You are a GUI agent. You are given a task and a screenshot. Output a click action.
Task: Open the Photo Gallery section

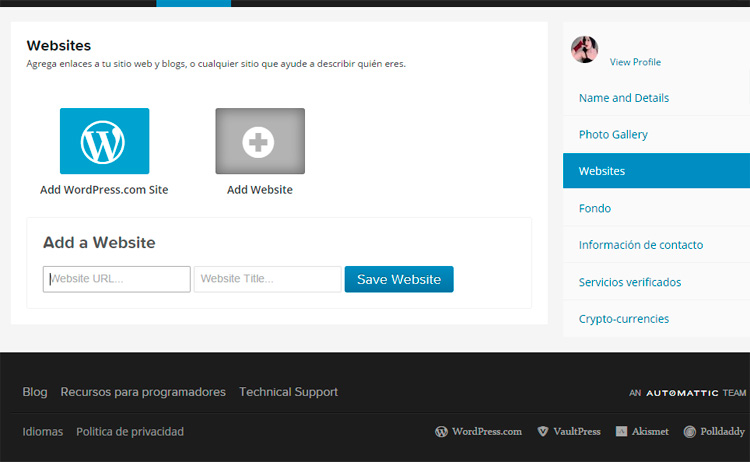click(x=613, y=134)
